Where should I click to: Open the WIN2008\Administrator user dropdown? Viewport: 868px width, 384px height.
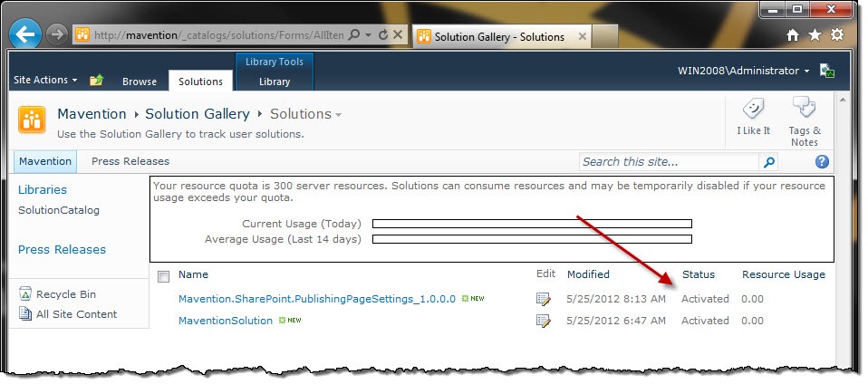point(744,71)
